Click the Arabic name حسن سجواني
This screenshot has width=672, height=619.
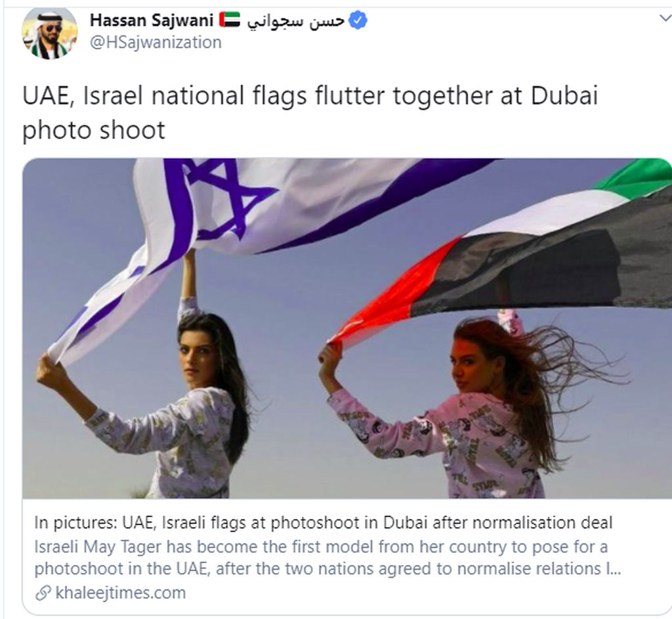tap(295, 20)
